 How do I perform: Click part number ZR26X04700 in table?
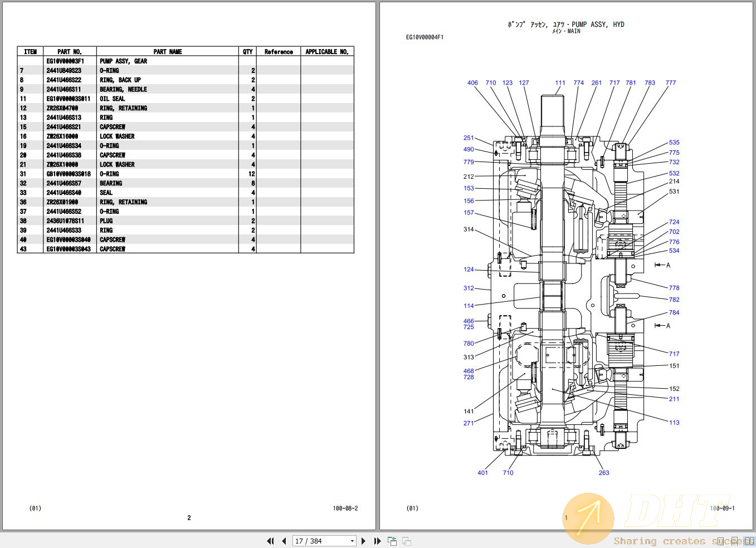pos(62,109)
